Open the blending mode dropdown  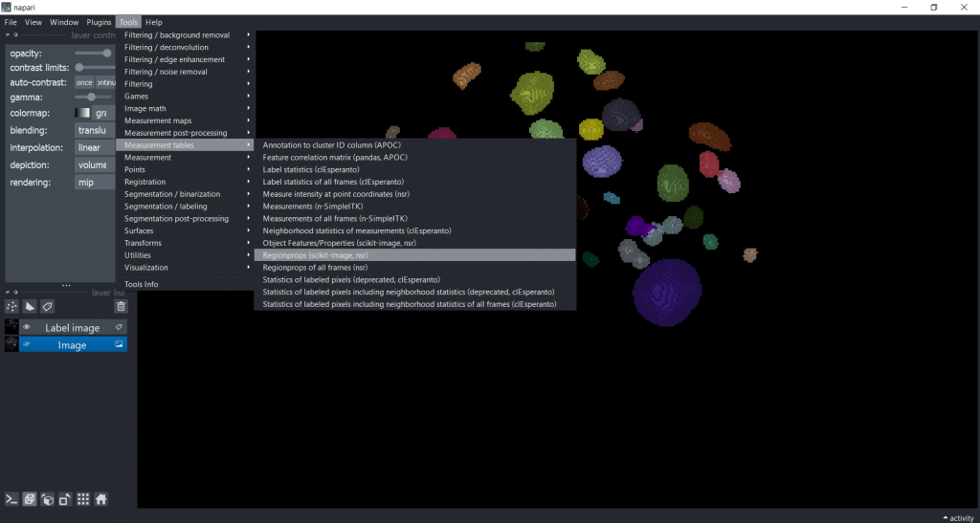coord(94,130)
